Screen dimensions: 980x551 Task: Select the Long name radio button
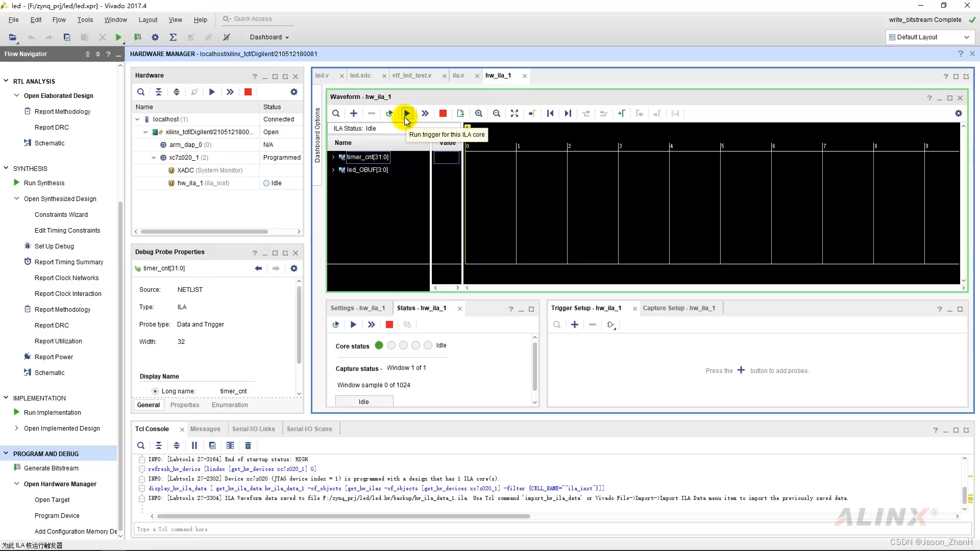(x=155, y=391)
